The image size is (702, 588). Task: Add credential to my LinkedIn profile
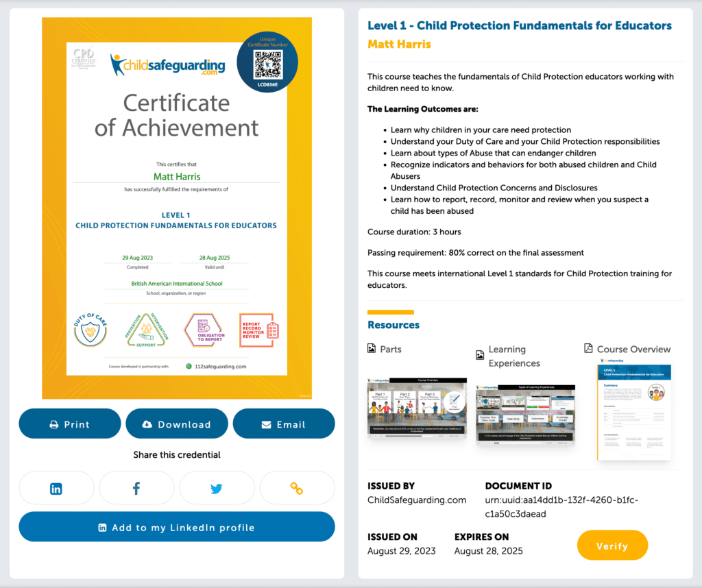click(x=177, y=527)
